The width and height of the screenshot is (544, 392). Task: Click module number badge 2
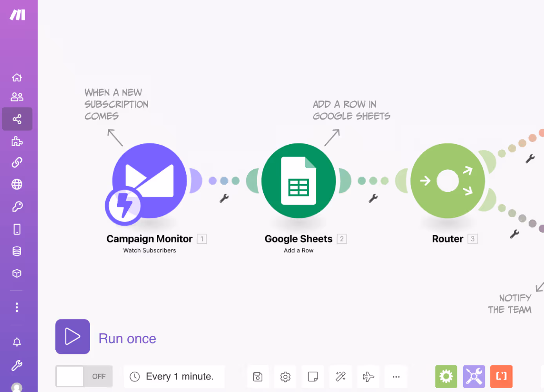coord(342,239)
